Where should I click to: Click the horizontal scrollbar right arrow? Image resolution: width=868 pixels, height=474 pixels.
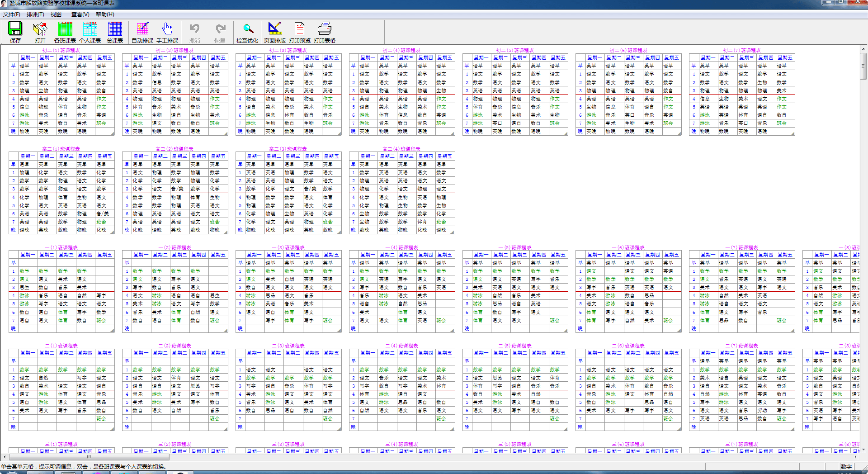pyautogui.click(x=855, y=457)
